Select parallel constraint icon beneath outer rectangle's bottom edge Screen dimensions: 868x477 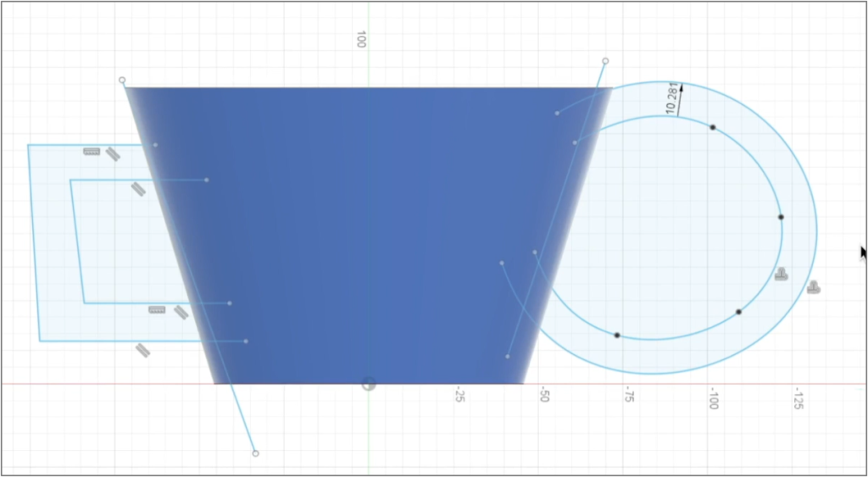point(142,350)
